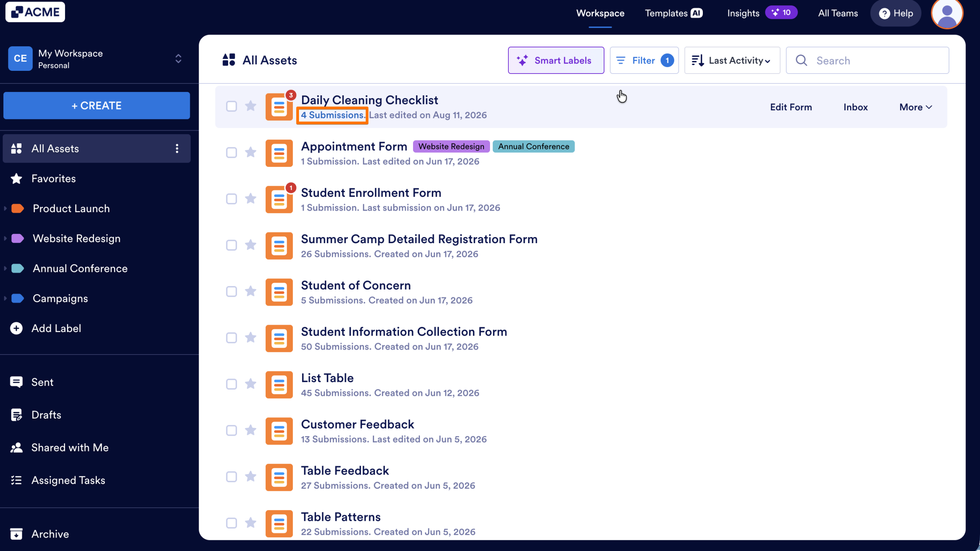The height and width of the screenshot is (551, 980).
Task: Open the Help menu
Action: click(x=896, y=13)
